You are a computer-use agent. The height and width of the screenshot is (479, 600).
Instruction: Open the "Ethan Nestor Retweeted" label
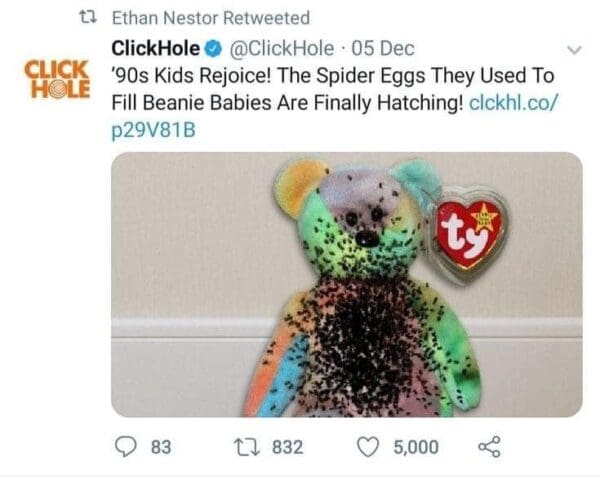[210, 18]
